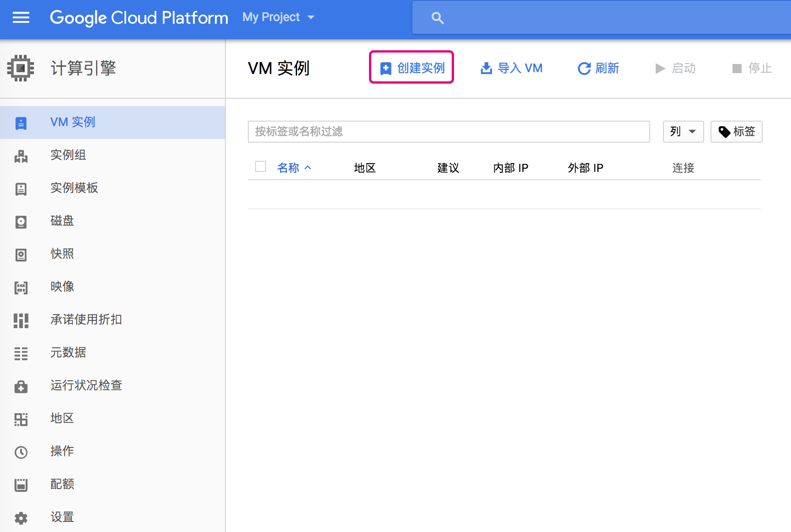The image size is (791, 532).
Task: Click the 内部 IP column header
Action: tap(511, 168)
